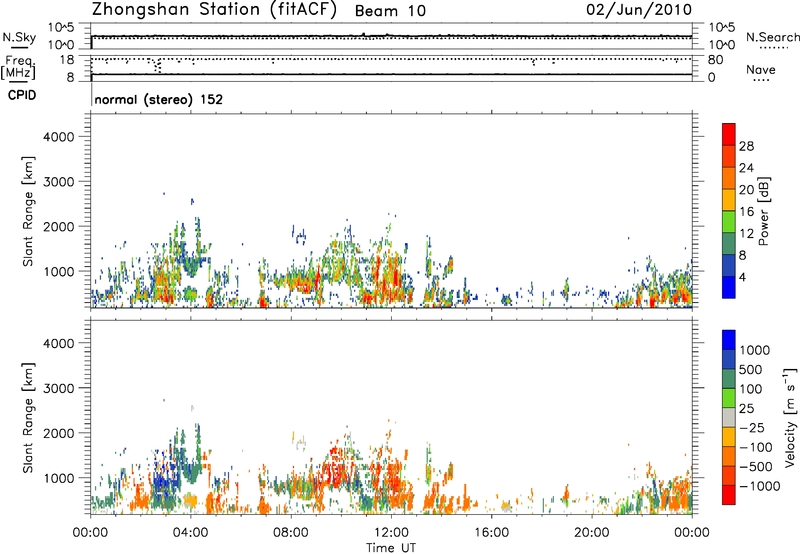
Task: Click the 'Nave' legend label
Action: tap(761, 69)
